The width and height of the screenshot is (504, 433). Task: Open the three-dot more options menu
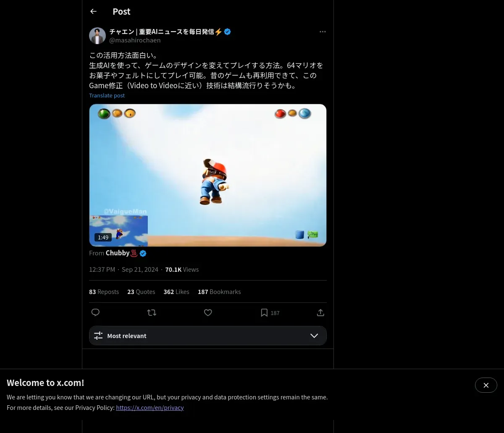click(x=323, y=31)
